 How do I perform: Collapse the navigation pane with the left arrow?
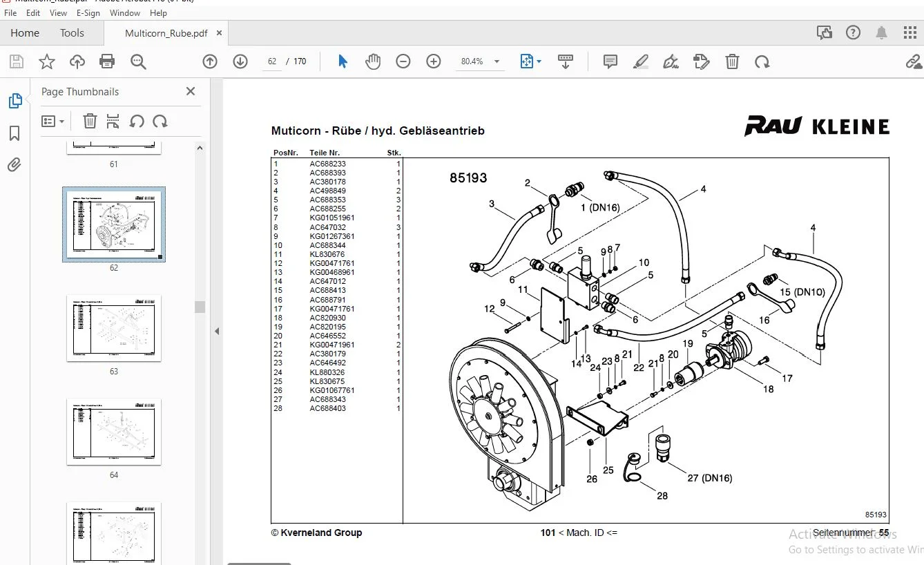pos(216,332)
